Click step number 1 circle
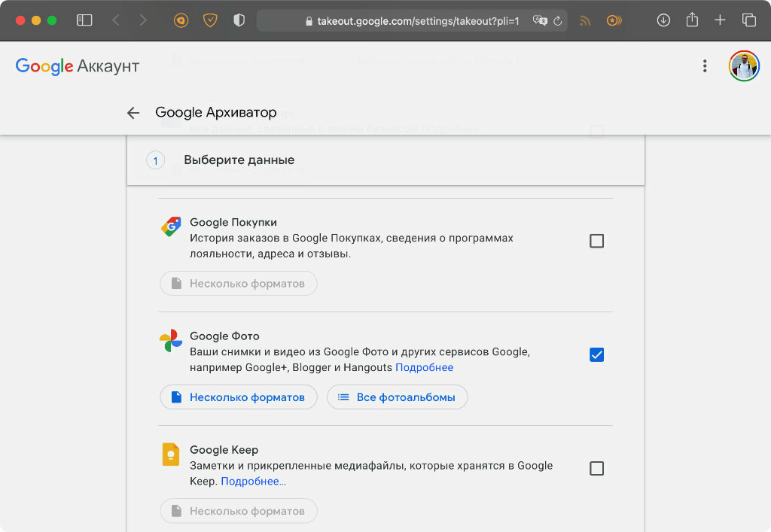This screenshot has height=532, width=771. (155, 160)
